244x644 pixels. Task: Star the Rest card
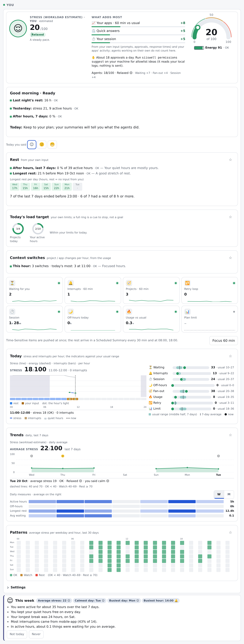click(x=230, y=160)
